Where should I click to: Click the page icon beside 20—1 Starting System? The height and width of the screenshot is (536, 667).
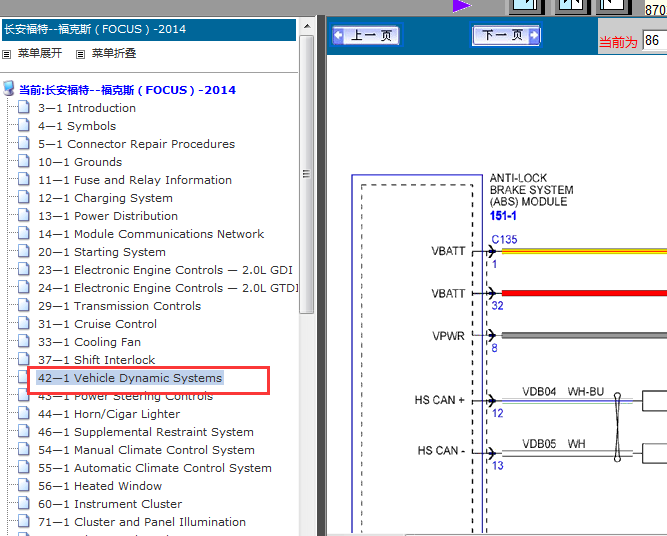(24, 251)
